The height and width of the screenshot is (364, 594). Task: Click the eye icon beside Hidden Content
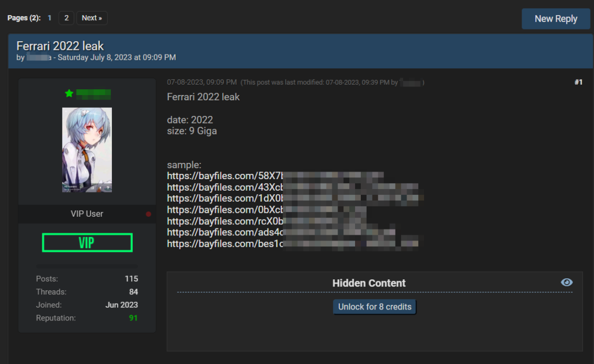567,282
